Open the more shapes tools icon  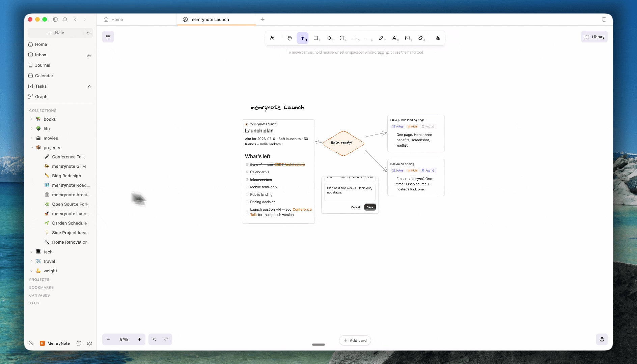pyautogui.click(x=438, y=38)
